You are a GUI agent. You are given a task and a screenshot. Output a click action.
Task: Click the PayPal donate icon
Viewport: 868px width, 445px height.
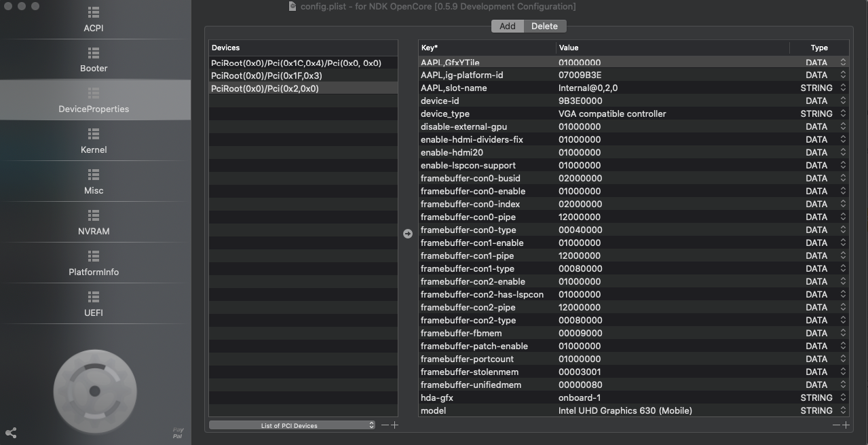click(178, 433)
